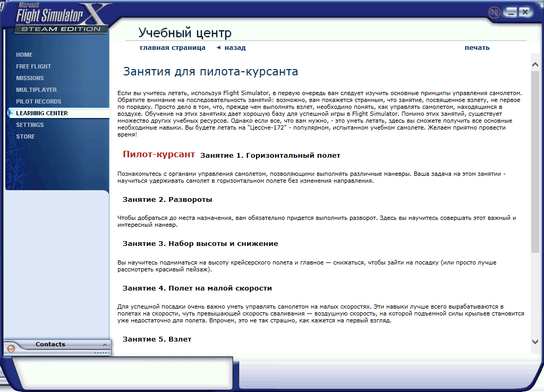The image size is (544, 392).
Task: Select PILOT RECORDS in sidebar
Action: point(38,101)
